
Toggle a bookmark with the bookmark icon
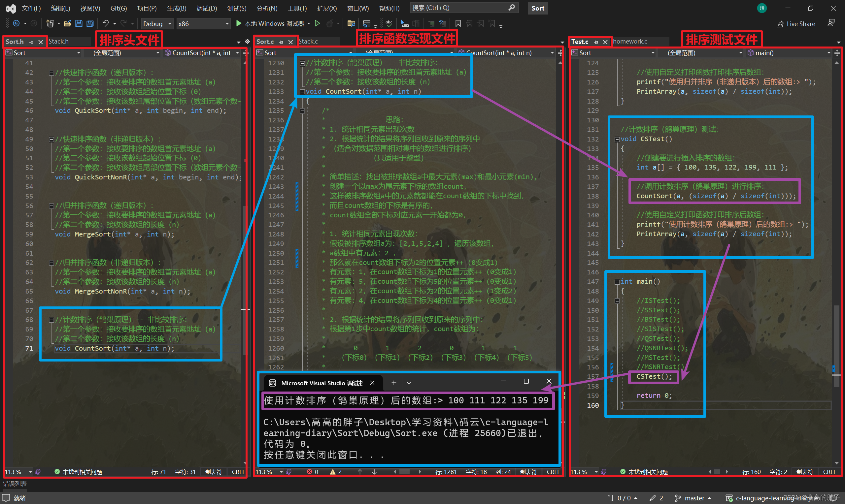click(458, 23)
